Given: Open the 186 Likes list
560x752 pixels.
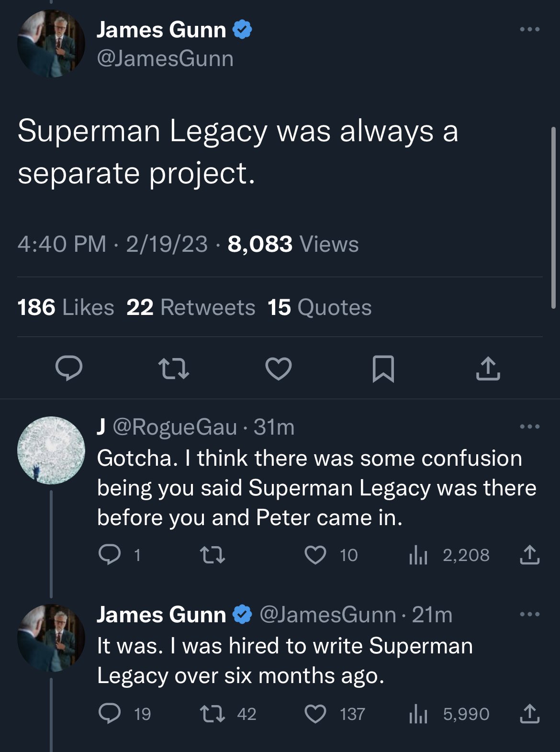Looking at the screenshot, I should pos(66,307).
